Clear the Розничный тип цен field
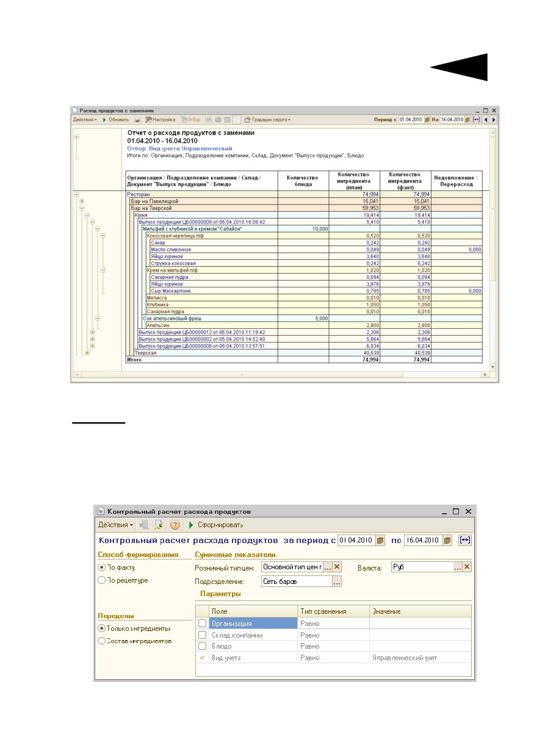534x756 pixels. coord(337,567)
